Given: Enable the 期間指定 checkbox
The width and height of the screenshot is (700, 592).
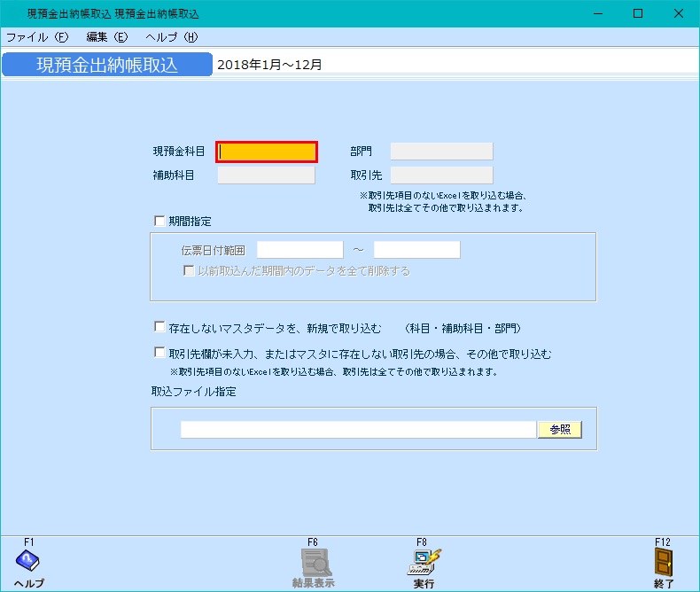Looking at the screenshot, I should 159,221.
